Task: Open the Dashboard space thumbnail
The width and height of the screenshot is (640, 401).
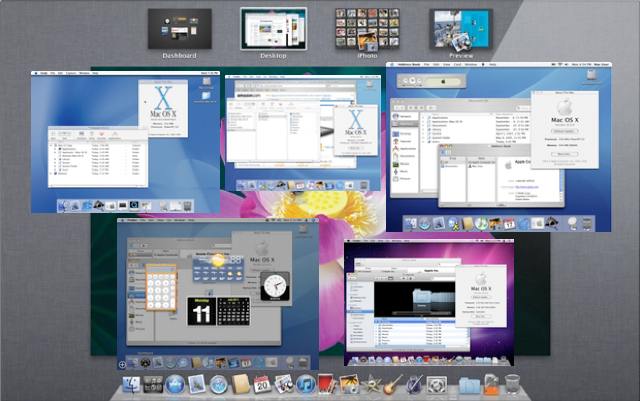Action: 180,29
